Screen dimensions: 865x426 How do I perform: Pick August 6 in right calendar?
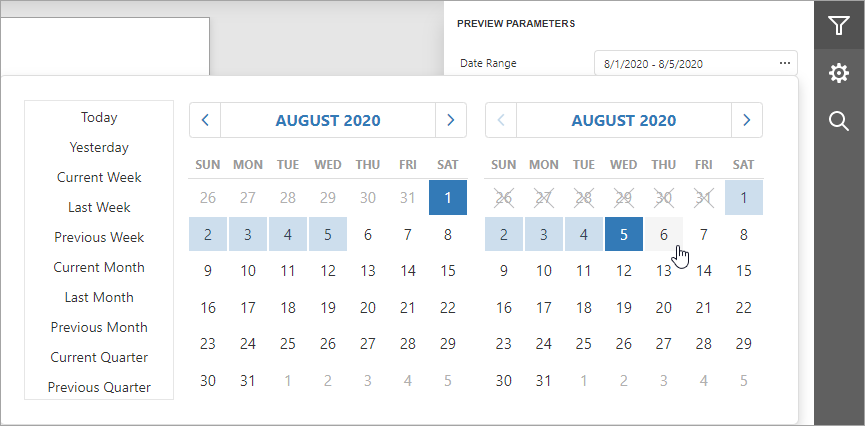(x=663, y=235)
